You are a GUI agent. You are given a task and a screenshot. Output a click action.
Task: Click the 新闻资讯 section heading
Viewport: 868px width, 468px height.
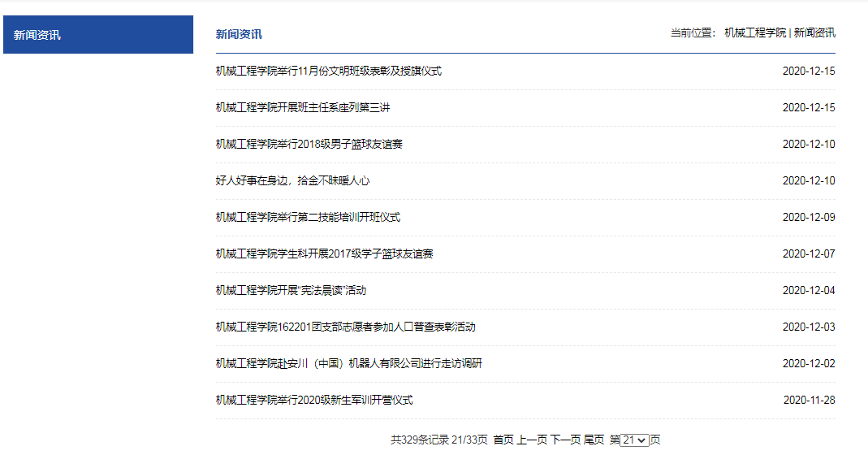coord(239,34)
